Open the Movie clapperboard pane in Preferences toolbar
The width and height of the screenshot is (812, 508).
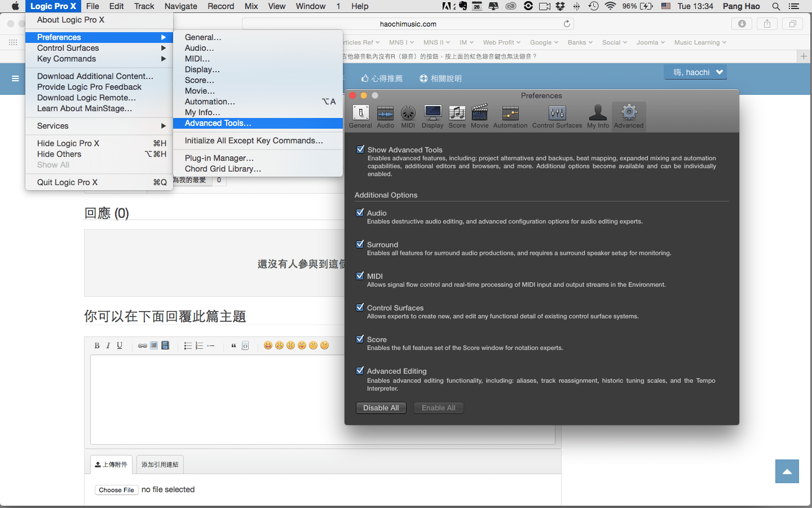coord(480,117)
